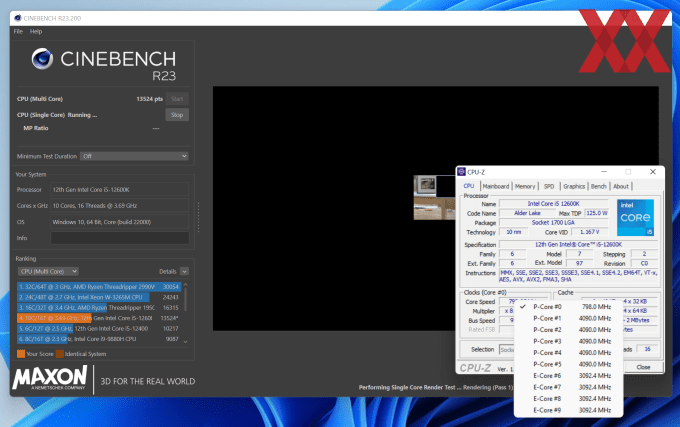Select the Threadripper 2990W ranking row
The height and width of the screenshot is (427, 680).
[99, 287]
